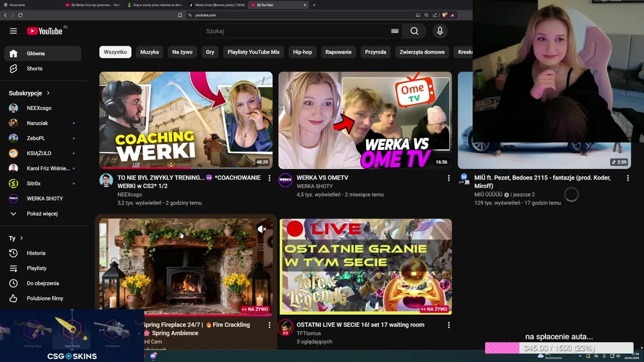Click the Brave Shields icon
This screenshot has width=644, height=362.
tap(445, 15)
